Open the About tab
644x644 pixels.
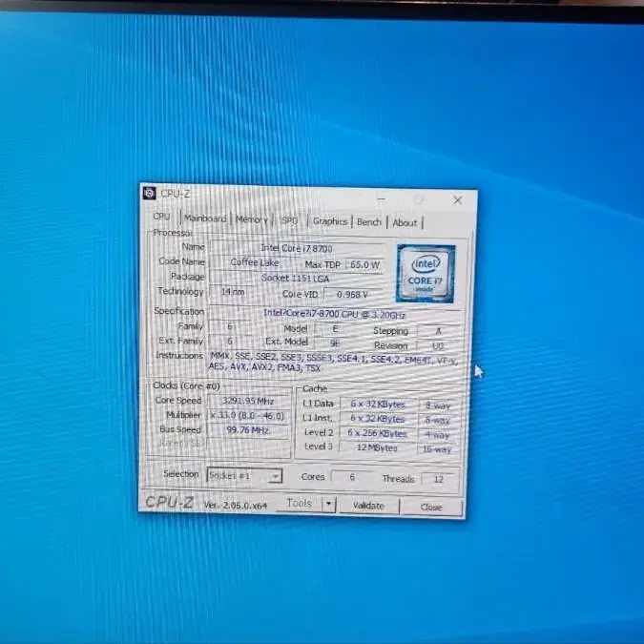click(405, 223)
